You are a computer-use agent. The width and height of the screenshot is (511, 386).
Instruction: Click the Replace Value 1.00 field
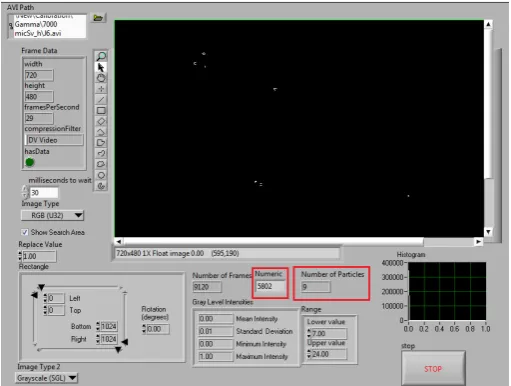coord(39,256)
